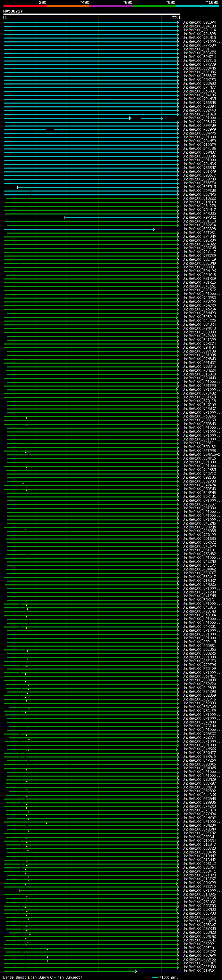Image resolution: width=222 pixels, height=980 pixels.
Task: Select the UniRef100_O82443 label
Action: click(199, 110)
